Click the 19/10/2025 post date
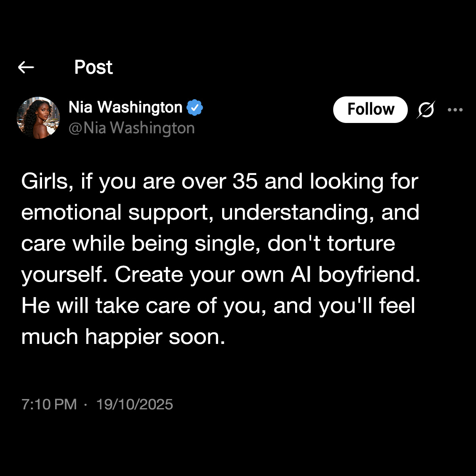Viewport: 476px width, 476px height. pyautogui.click(x=134, y=405)
